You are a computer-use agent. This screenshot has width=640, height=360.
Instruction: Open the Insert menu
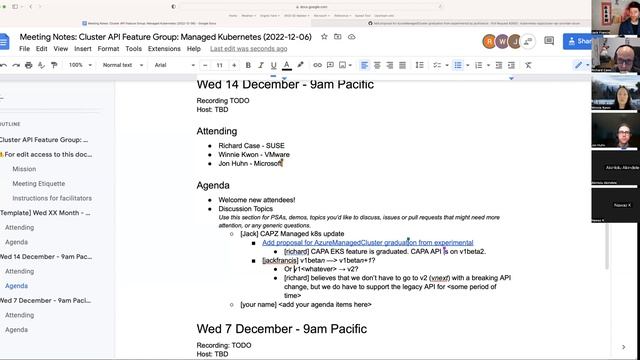pyautogui.click(x=83, y=49)
